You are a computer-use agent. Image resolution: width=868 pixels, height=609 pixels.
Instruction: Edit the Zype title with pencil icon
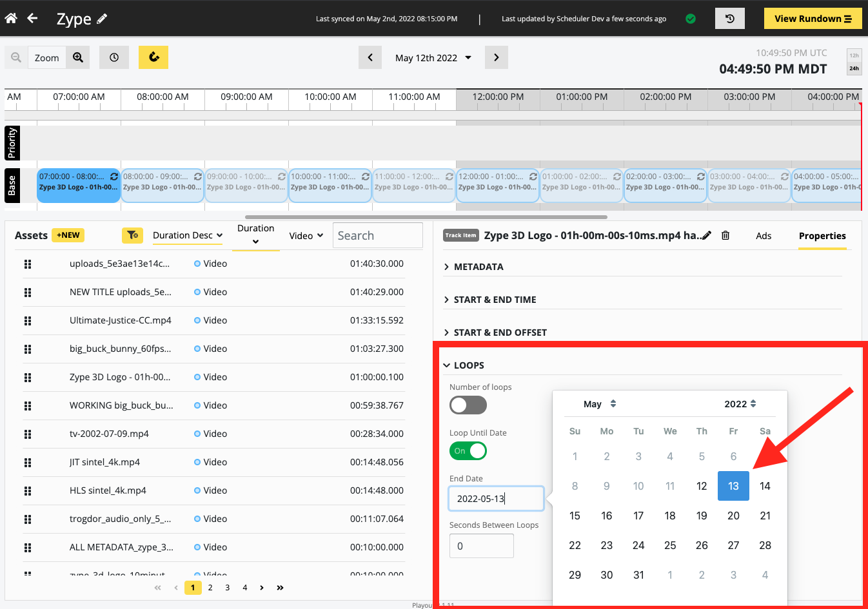click(102, 19)
